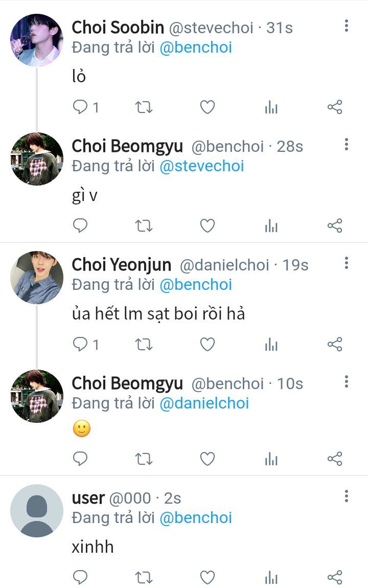Open Choi Soobin's profile picture
Image resolution: width=368 pixels, height=588 pixels.
37,40
